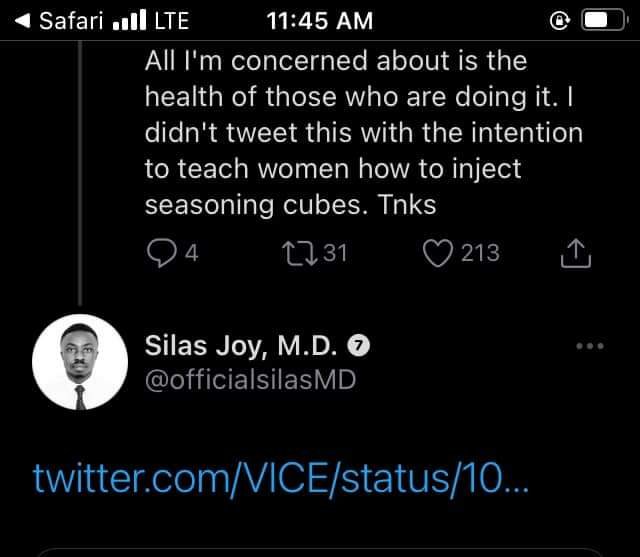Tap the 11:45 AM clock
This screenshot has width=640, height=557.
321,21
